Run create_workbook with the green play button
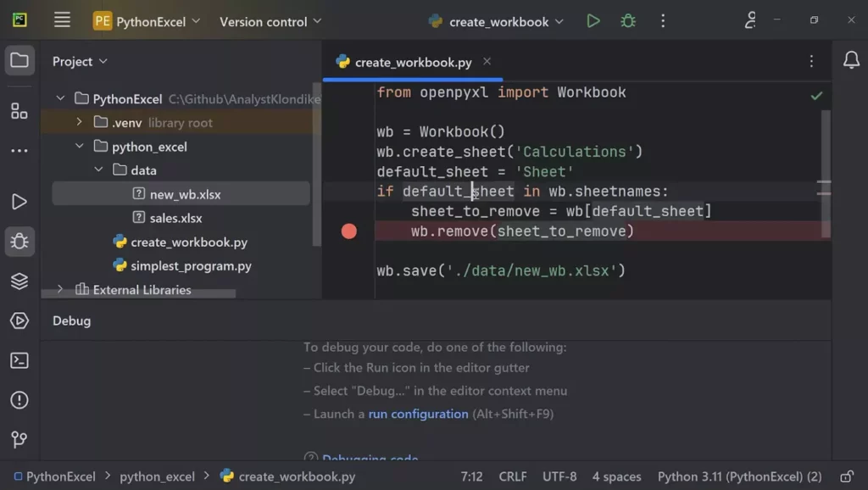Viewport: 868px width, 490px height. coord(593,21)
